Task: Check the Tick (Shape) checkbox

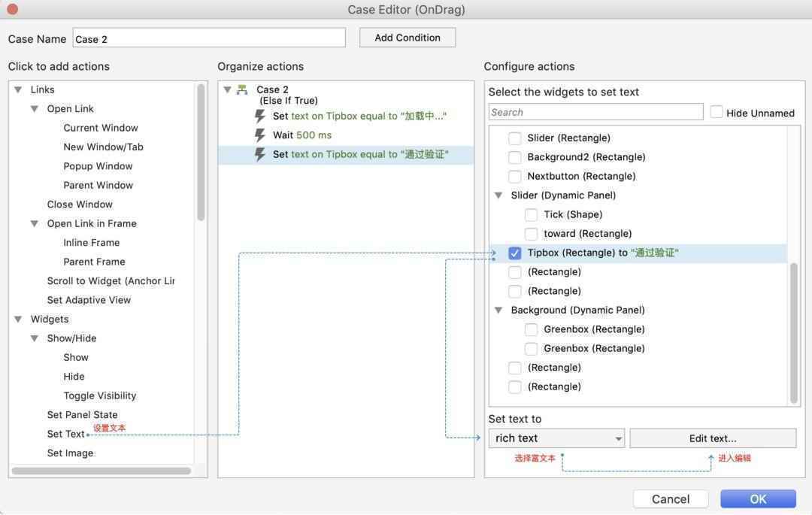Action: tap(531, 215)
